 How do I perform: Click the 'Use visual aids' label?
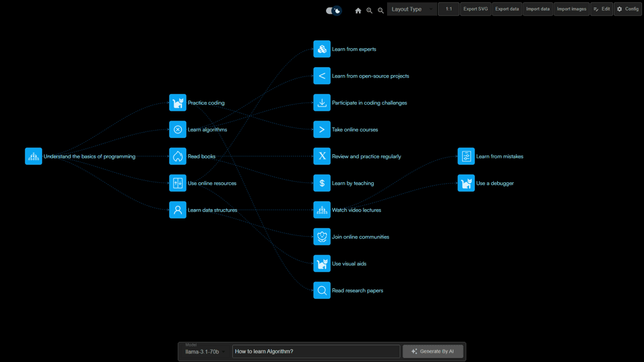(349, 263)
